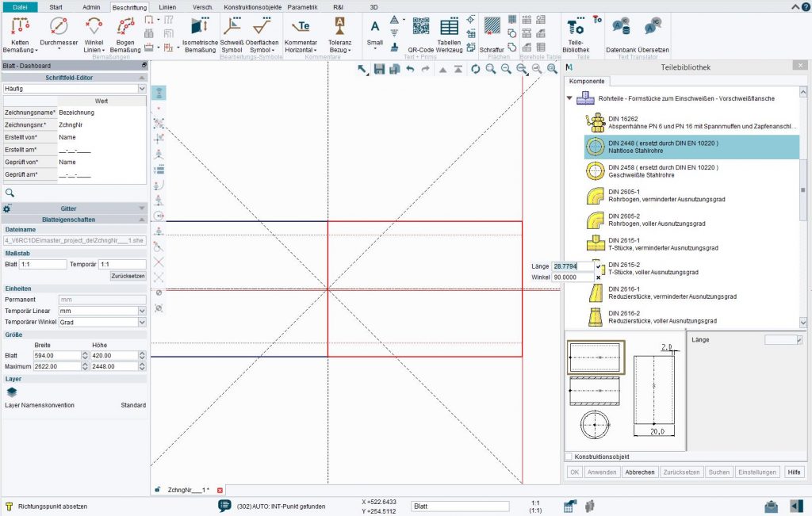The image size is (812, 516).
Task: Enable the Konstruktionsobjekt checkbox
Action: point(569,457)
